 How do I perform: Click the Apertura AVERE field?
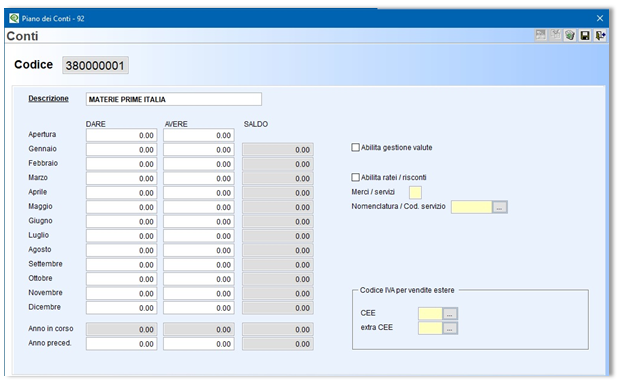point(198,135)
